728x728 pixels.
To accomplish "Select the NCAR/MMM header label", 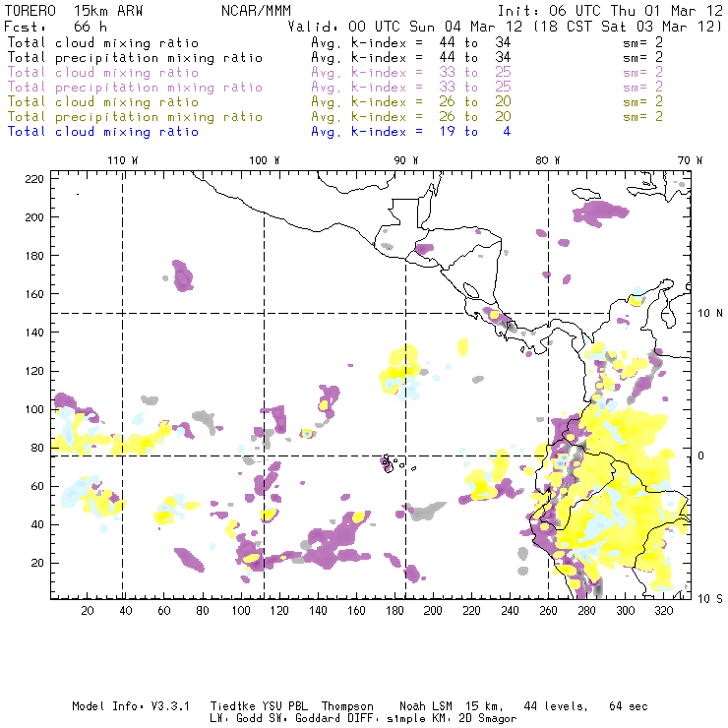I will (x=255, y=9).
